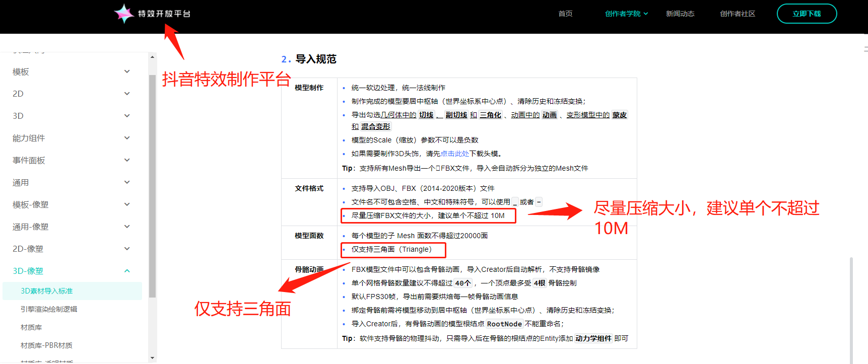The width and height of the screenshot is (868, 364).
Task: Click the RootNode keyword in the table
Action: click(504, 324)
